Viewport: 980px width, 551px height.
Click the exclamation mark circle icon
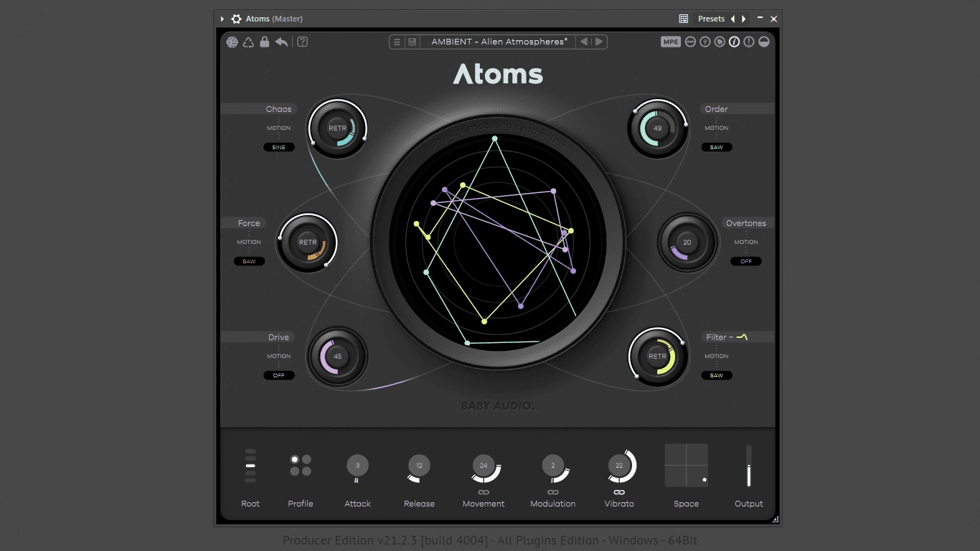pyautogui.click(x=749, y=42)
